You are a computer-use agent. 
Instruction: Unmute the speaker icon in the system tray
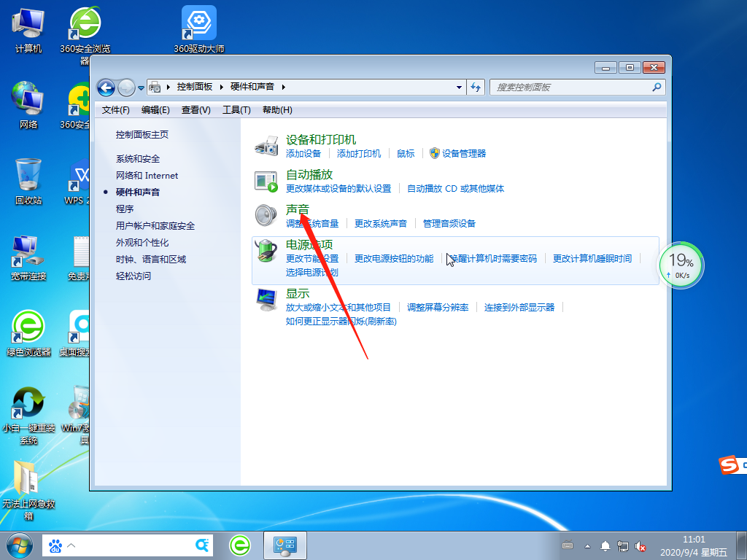pyautogui.click(x=640, y=545)
